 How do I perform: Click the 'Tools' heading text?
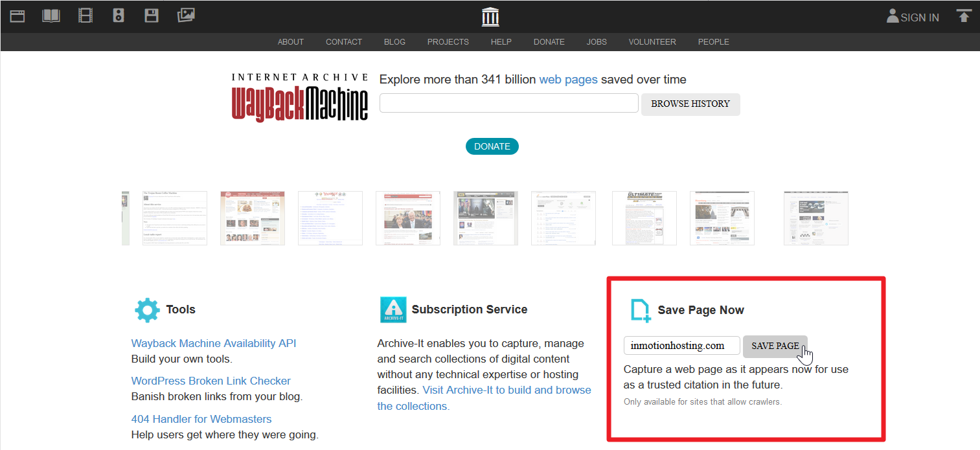tap(181, 309)
